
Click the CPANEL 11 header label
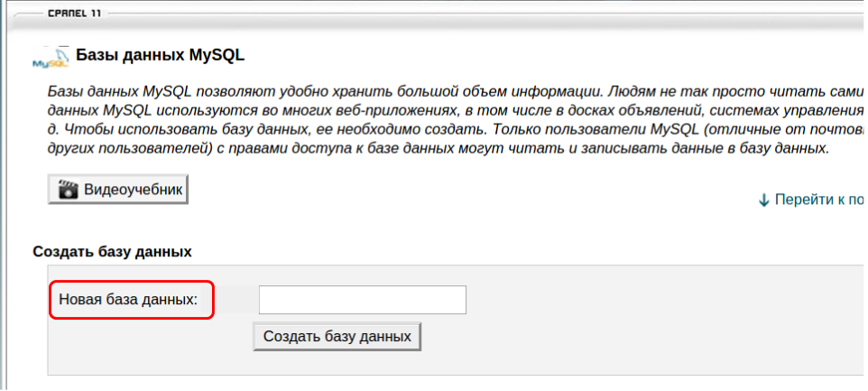point(75,15)
